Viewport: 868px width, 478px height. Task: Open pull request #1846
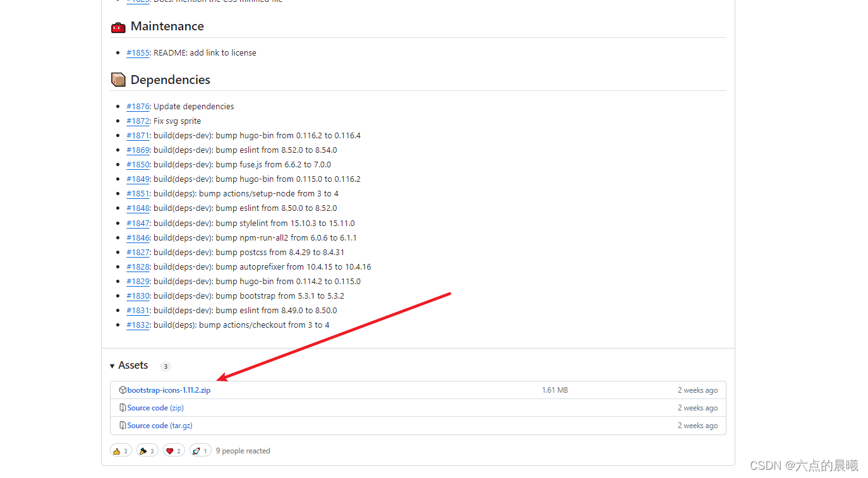coord(138,238)
